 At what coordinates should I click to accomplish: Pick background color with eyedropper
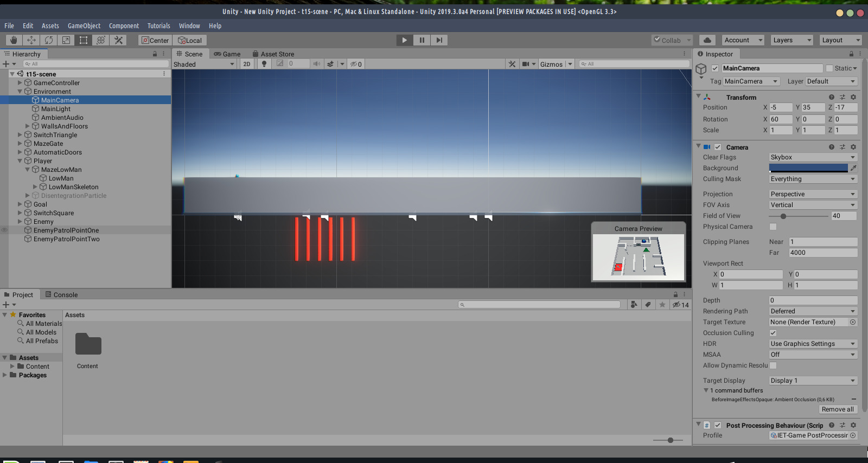point(853,168)
